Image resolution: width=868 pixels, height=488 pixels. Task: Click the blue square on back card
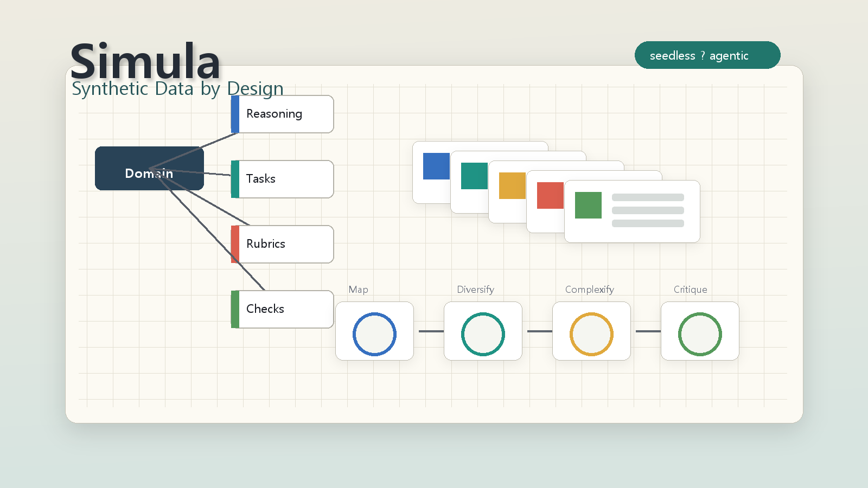(436, 166)
